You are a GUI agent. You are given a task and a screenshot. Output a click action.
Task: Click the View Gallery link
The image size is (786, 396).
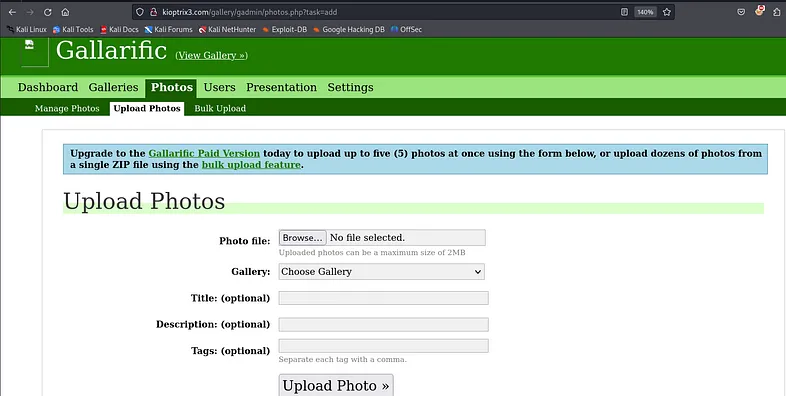tap(211, 55)
